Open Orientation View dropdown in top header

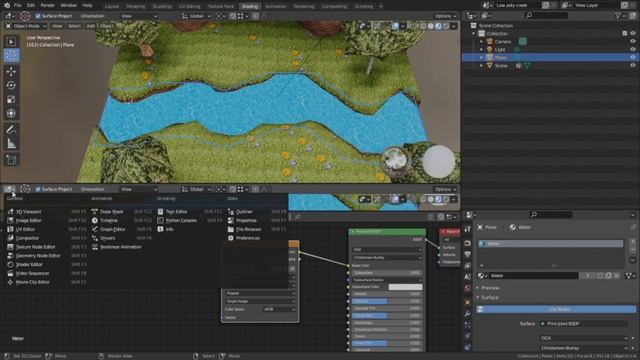(139, 16)
